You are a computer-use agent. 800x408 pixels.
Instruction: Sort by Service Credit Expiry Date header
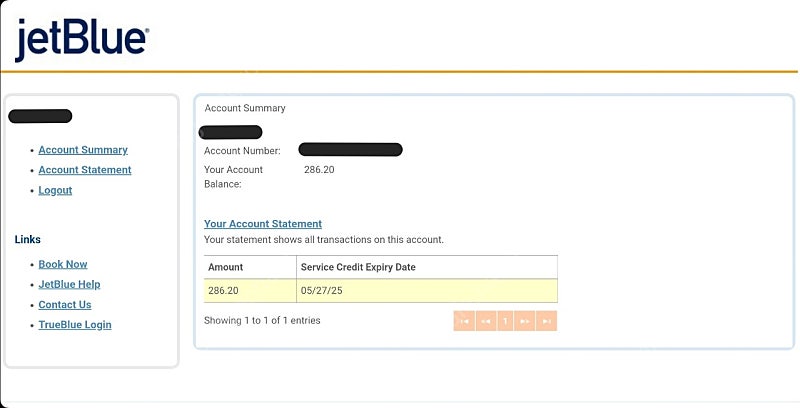coord(427,267)
